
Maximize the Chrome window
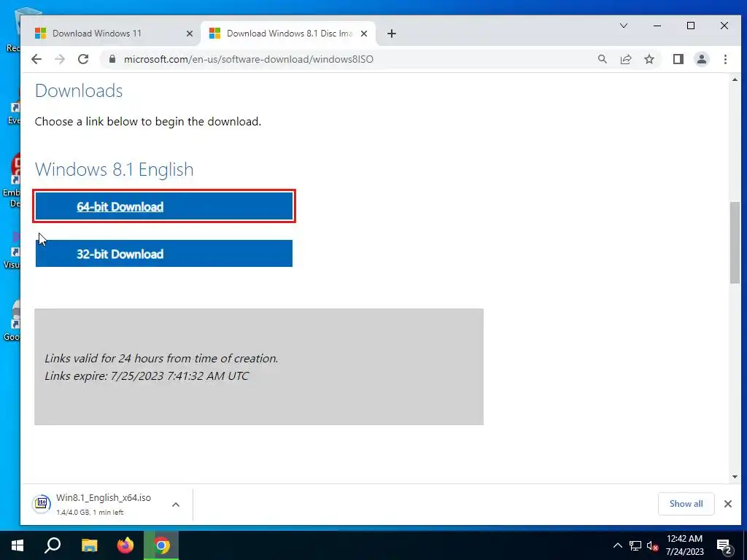coord(690,26)
